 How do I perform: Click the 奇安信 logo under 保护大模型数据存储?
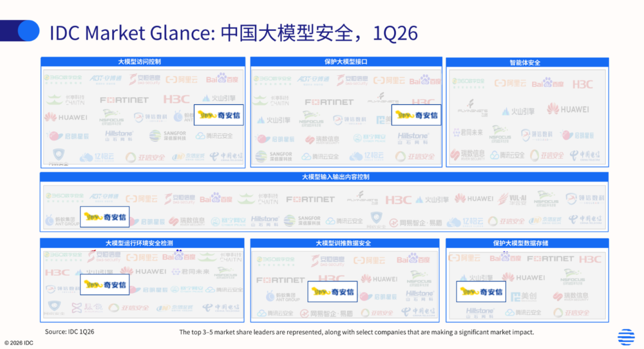pyautogui.click(x=481, y=292)
